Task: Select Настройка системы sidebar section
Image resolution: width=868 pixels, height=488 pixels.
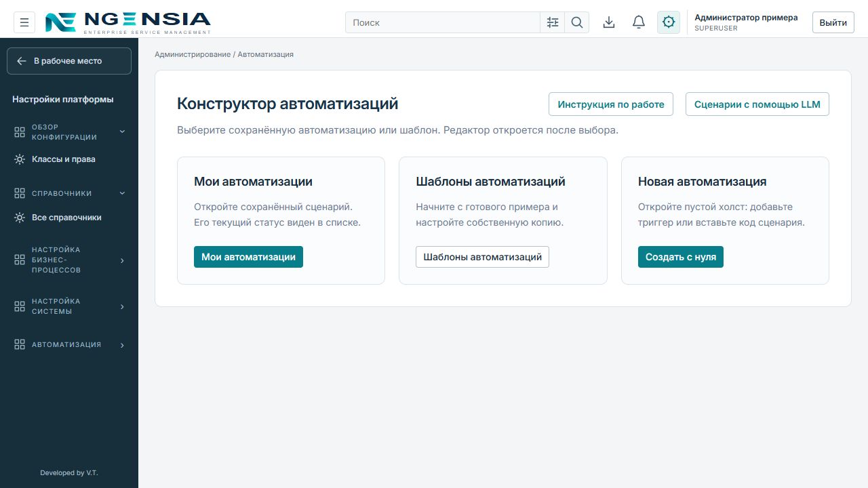Action: (x=69, y=306)
